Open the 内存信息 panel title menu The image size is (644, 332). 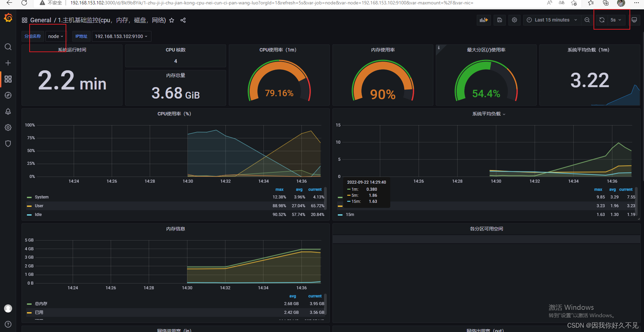[x=176, y=229]
